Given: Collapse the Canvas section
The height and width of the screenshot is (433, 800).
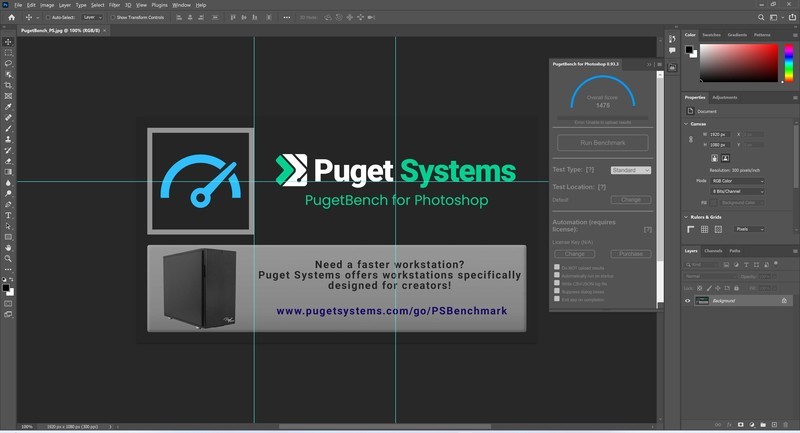Looking at the screenshot, I should point(686,124).
